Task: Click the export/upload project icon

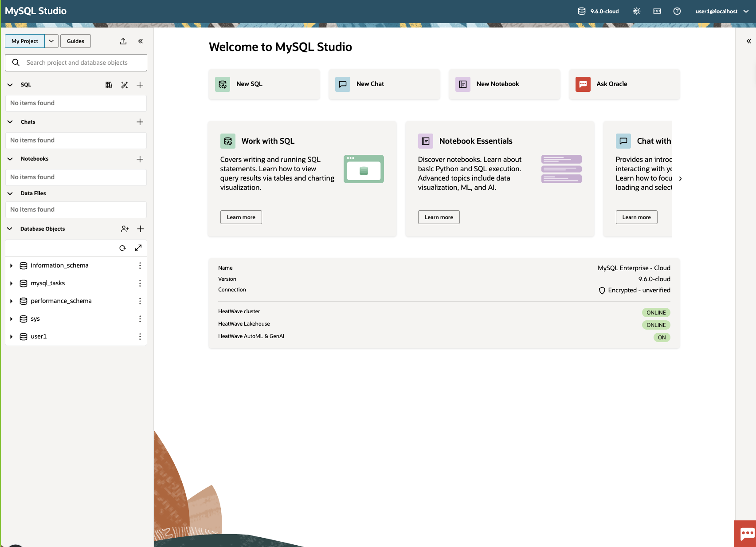Action: (x=123, y=41)
